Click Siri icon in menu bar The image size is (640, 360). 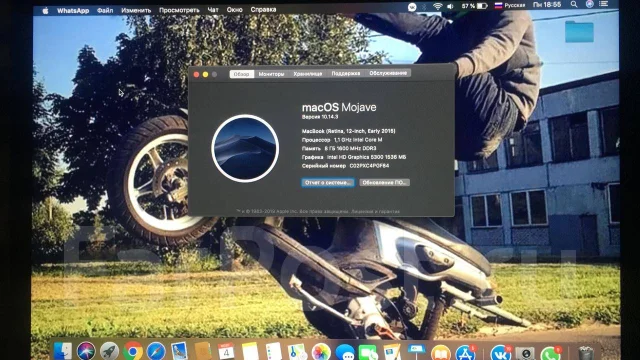[x=589, y=4]
